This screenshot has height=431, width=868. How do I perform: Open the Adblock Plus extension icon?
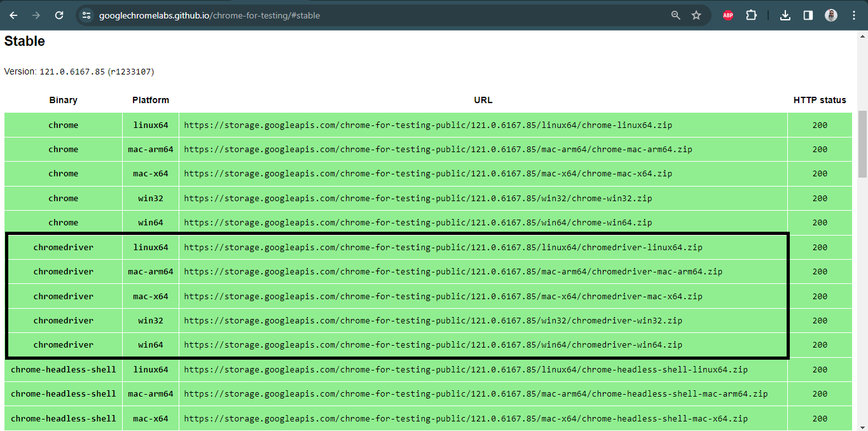pos(728,15)
